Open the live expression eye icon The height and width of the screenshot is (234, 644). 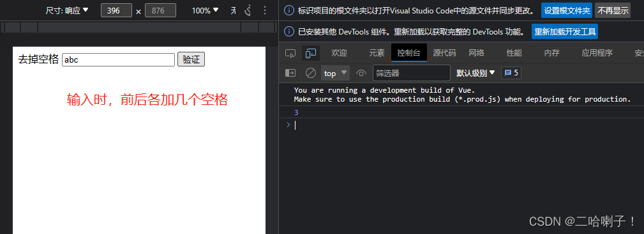pyautogui.click(x=361, y=73)
